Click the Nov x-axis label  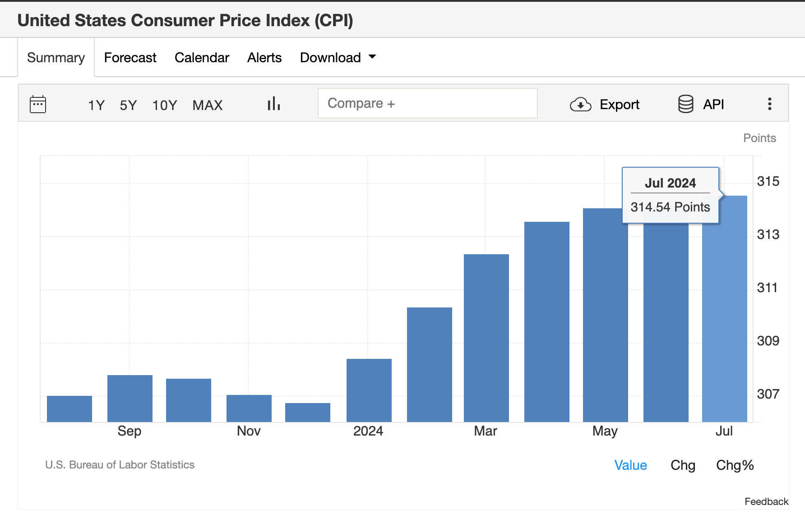(249, 431)
